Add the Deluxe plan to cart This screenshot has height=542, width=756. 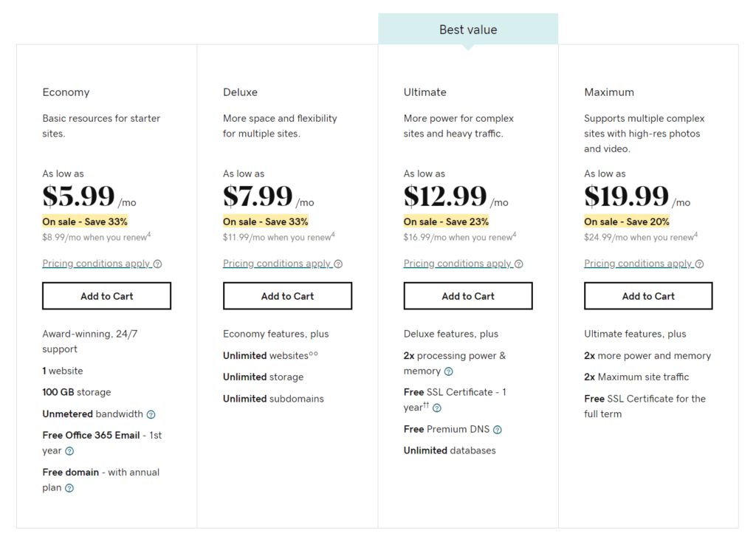tap(287, 296)
